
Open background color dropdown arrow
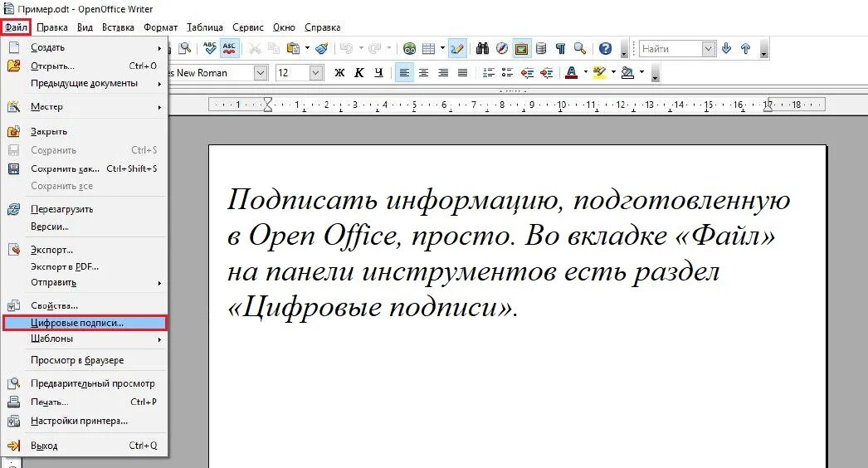coord(641,72)
